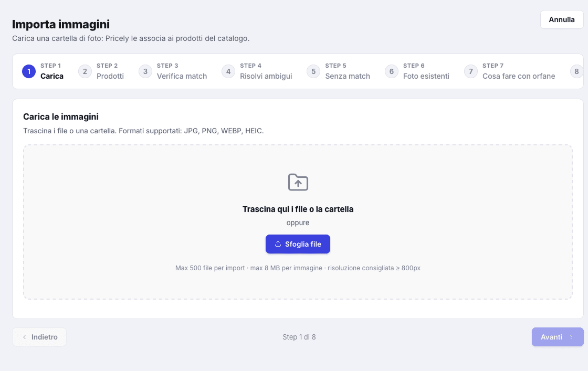The image size is (588, 371).
Task: Click the step 3 numbered circle
Action: (x=145, y=71)
